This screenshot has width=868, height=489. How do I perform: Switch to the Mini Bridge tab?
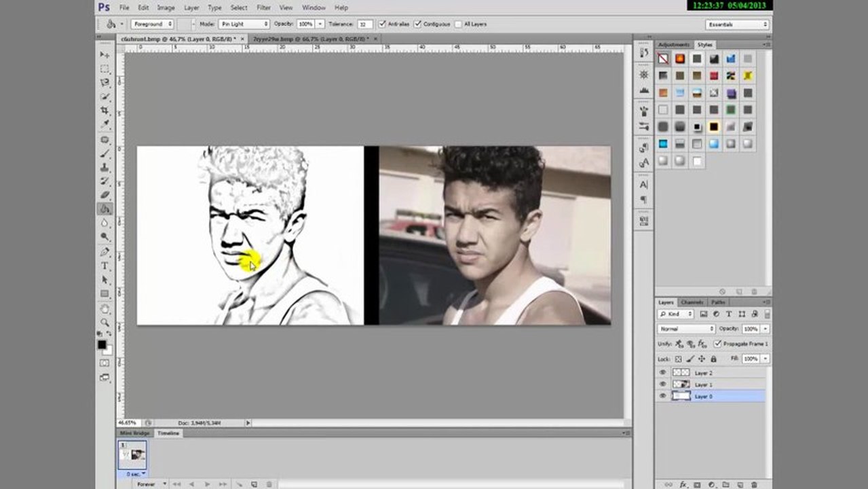click(x=135, y=433)
